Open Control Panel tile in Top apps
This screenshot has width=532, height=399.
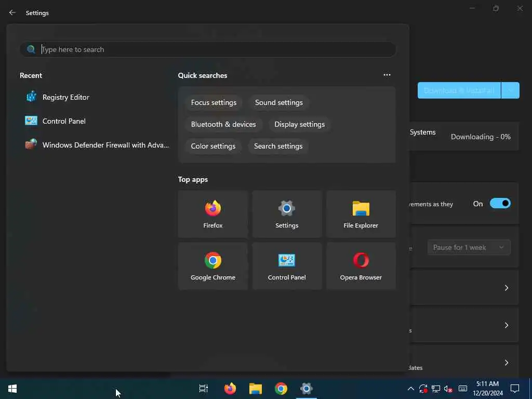(287, 266)
